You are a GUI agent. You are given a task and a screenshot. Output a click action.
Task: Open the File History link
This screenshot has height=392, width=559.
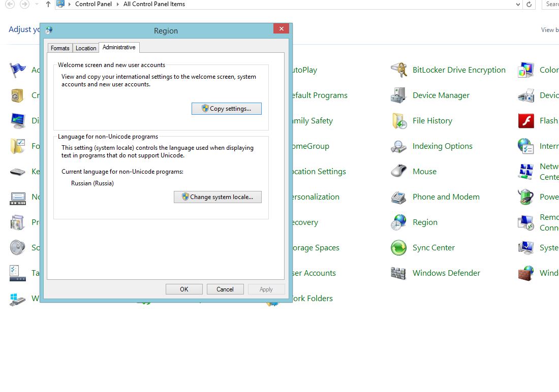[432, 121]
